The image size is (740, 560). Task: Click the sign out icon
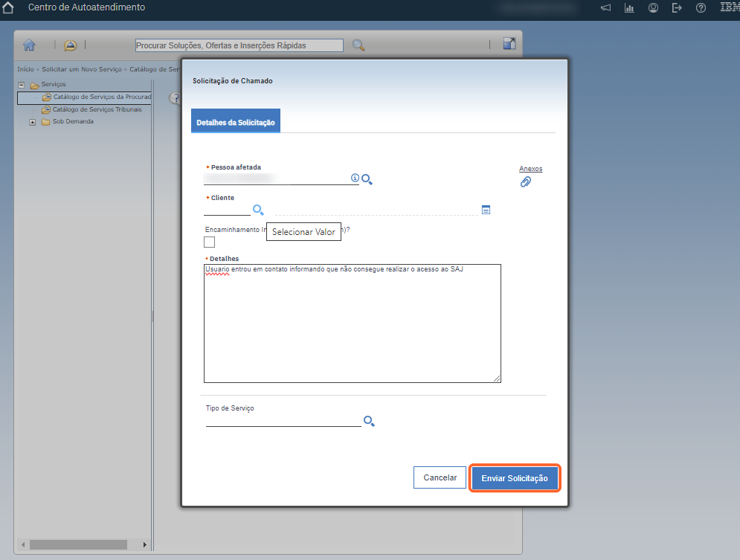point(677,8)
